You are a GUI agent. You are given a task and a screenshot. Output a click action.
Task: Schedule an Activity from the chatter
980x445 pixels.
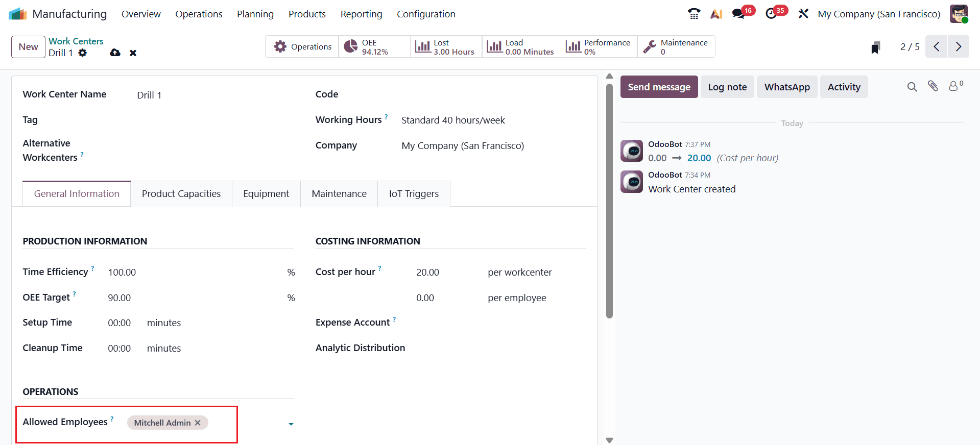point(844,87)
